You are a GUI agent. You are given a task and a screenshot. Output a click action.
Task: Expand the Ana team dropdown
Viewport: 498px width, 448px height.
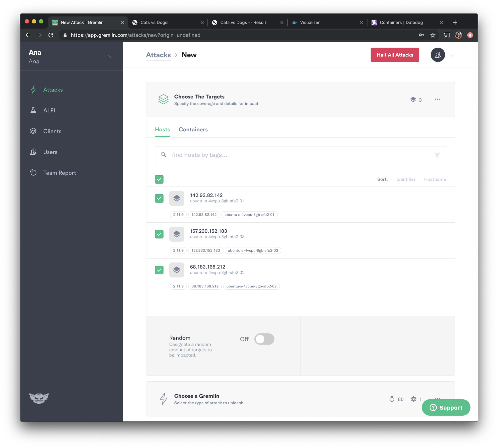(110, 57)
